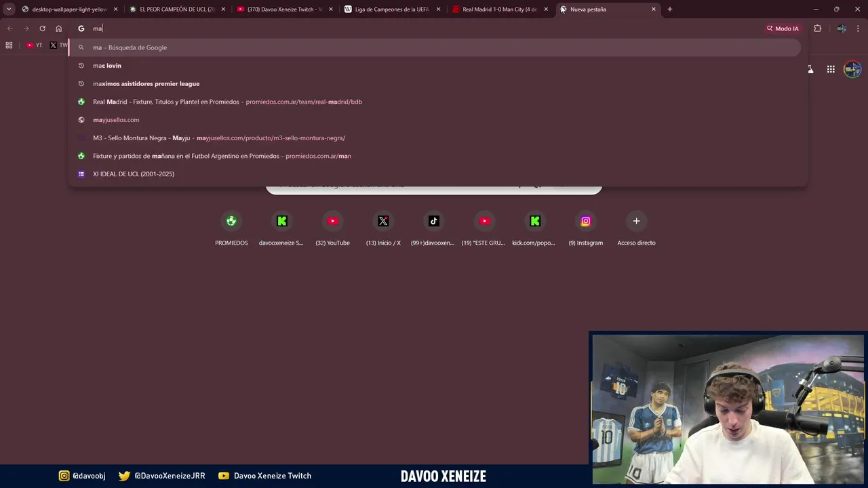The height and width of the screenshot is (488, 868).
Task: Click globe icon beside mayjusellos.com
Action: coord(81,120)
